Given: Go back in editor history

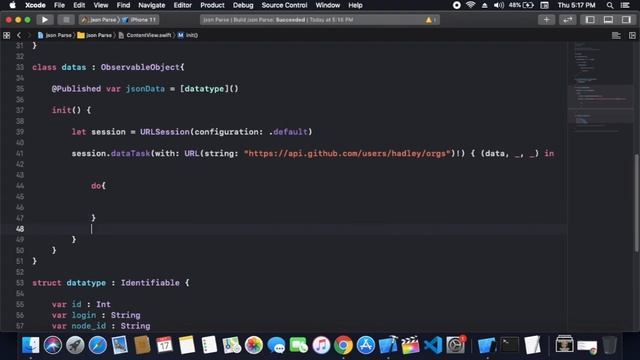Looking at the screenshot, I should [19, 36].
